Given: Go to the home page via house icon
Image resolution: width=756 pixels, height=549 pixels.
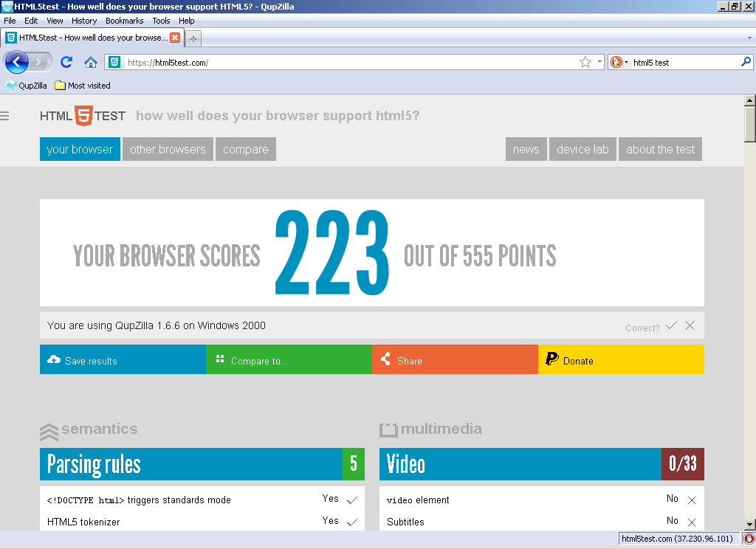Looking at the screenshot, I should click(91, 62).
